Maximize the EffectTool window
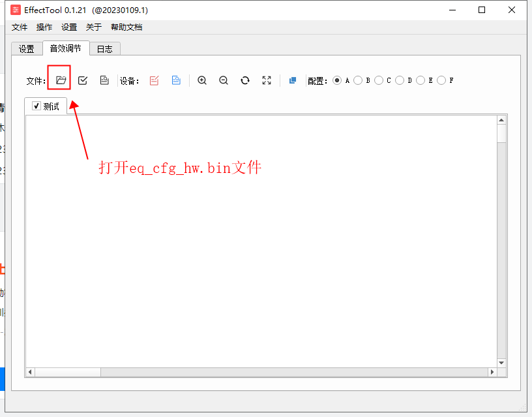 (x=482, y=10)
